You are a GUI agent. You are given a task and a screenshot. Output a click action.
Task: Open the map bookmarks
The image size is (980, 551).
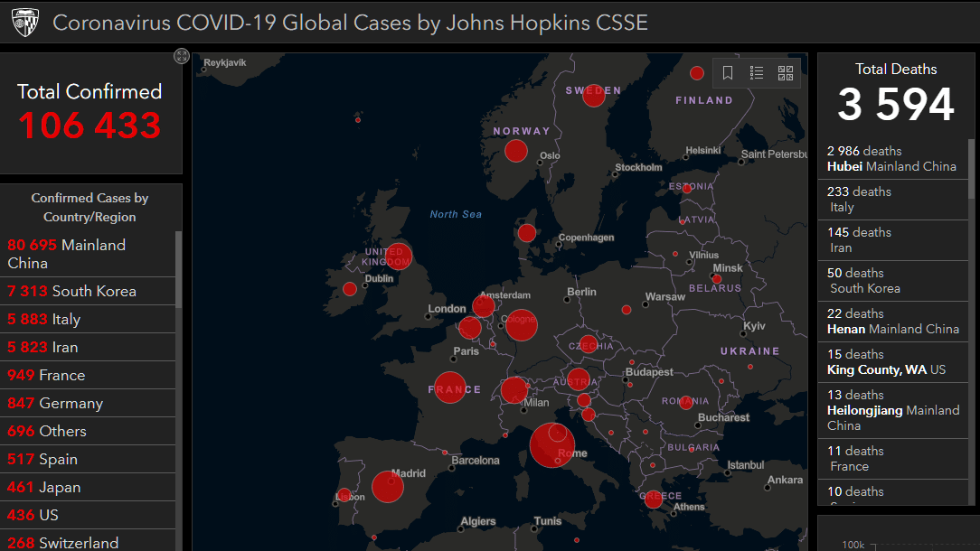pyautogui.click(x=728, y=73)
